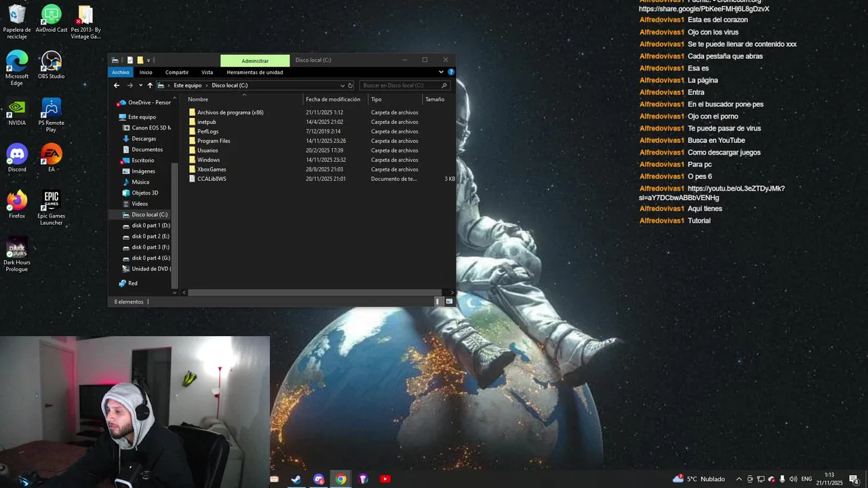The height and width of the screenshot is (488, 868).
Task: Click the microphone tray icon
Action: tap(783, 479)
